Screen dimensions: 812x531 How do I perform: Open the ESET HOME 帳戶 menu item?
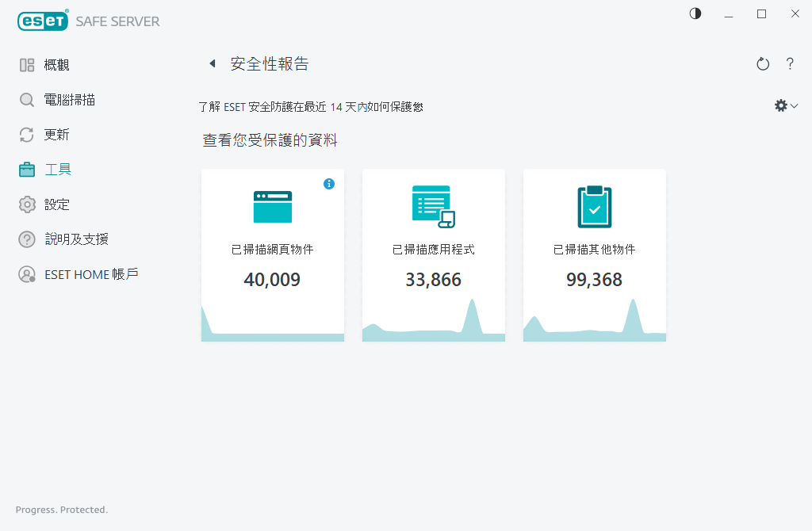pos(91,274)
